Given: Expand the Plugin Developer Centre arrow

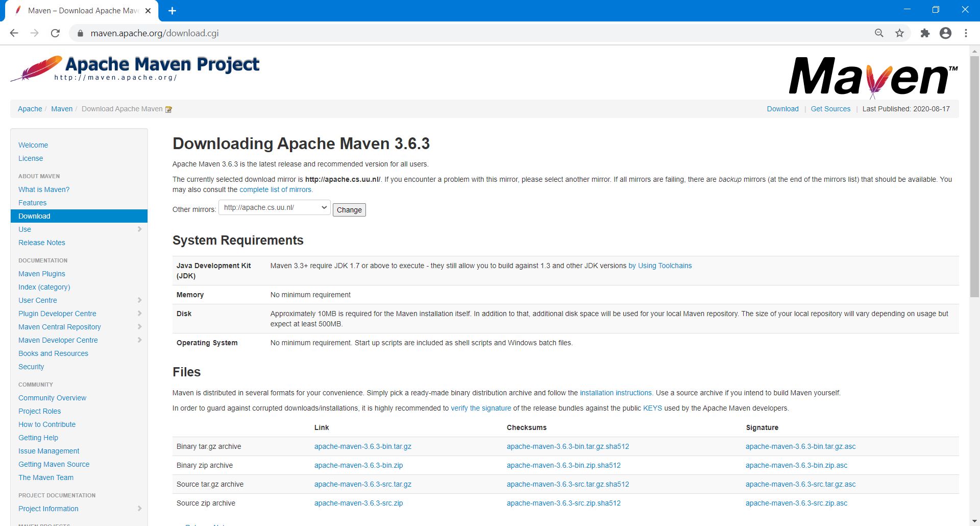Looking at the screenshot, I should pyautogui.click(x=139, y=314).
